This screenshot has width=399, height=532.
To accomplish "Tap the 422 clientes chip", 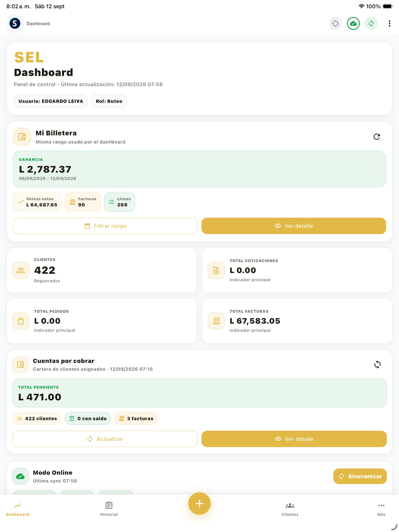I will 37,419.
